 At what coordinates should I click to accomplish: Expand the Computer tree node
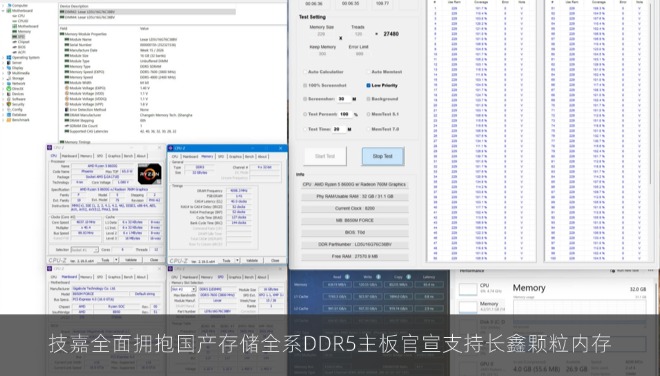click(x=3, y=5)
